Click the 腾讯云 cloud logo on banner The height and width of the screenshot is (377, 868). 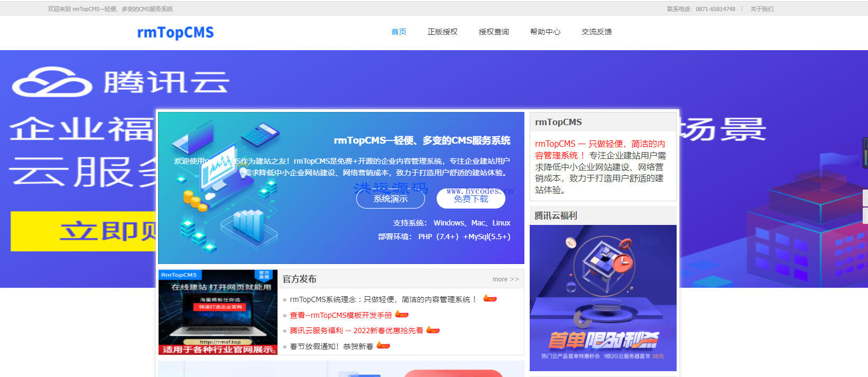[121, 82]
